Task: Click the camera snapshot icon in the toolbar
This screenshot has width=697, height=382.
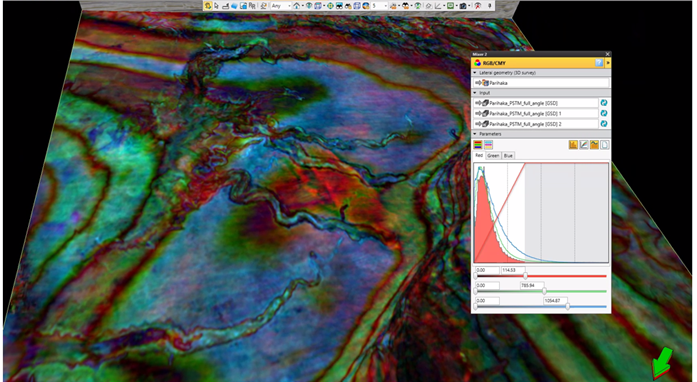Action: coord(463,6)
